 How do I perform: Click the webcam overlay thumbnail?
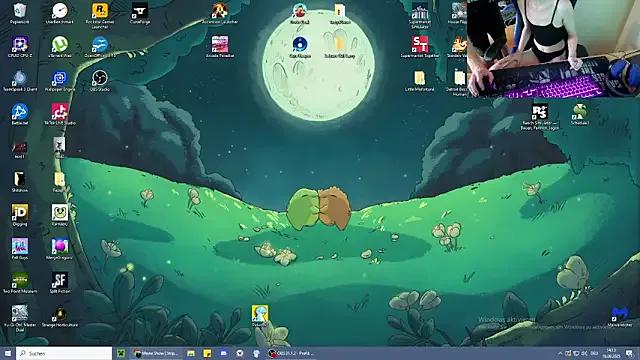point(553,49)
